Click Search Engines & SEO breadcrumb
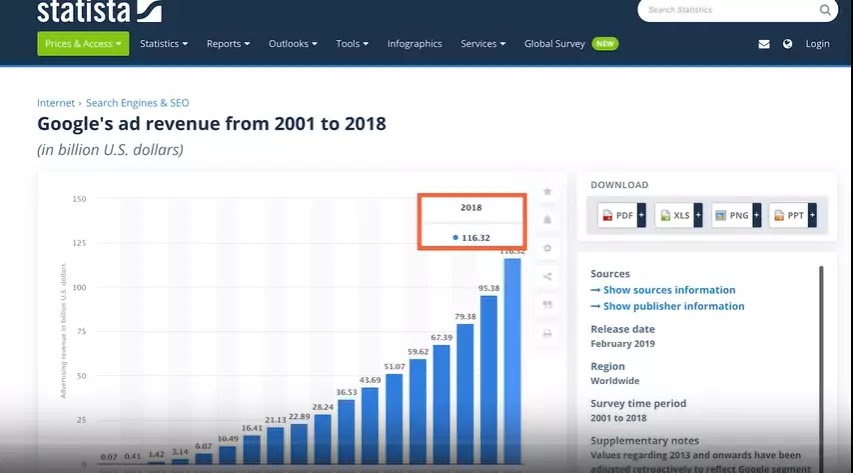 (138, 103)
